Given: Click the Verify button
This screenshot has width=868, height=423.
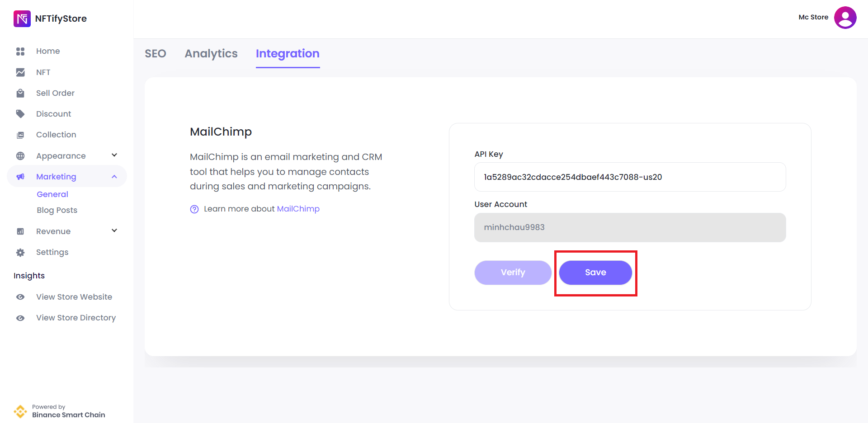Looking at the screenshot, I should click(x=513, y=273).
